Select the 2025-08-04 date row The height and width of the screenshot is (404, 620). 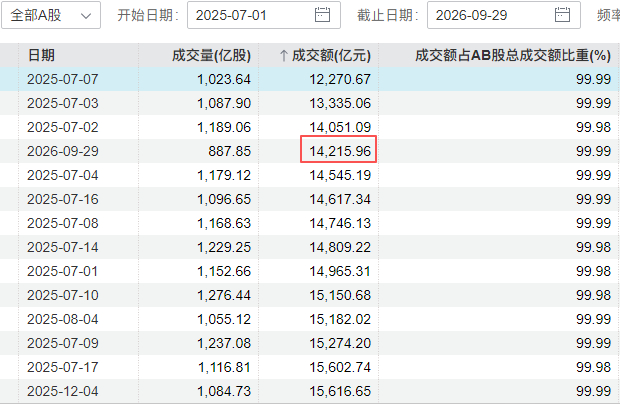pyautogui.click(x=310, y=319)
